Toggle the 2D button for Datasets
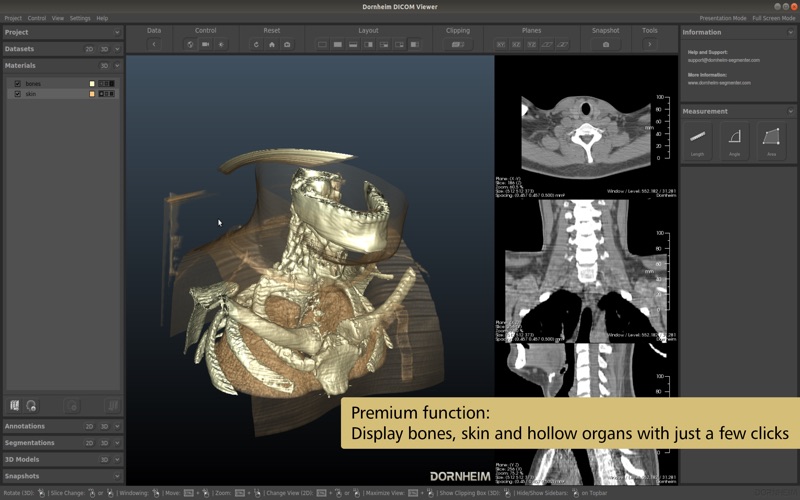Image resolution: width=800 pixels, height=500 pixels. coord(89,49)
